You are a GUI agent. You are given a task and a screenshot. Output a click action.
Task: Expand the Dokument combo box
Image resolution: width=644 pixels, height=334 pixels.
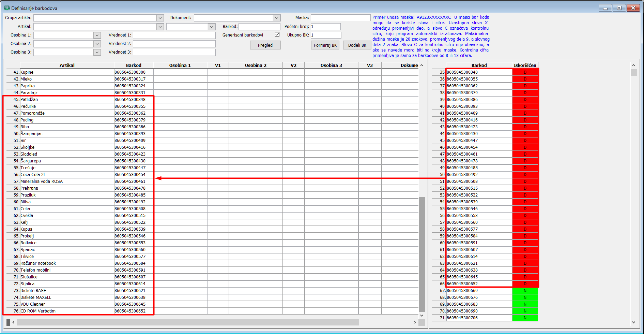(x=277, y=18)
